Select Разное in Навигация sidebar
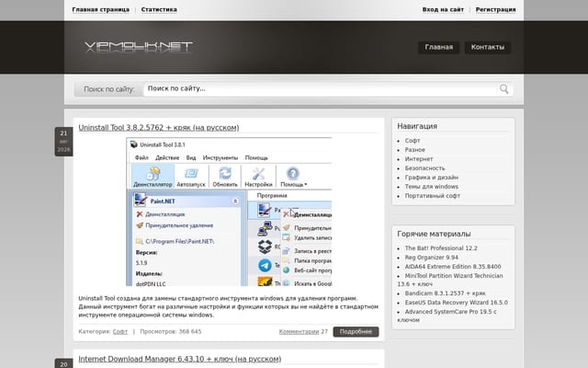The image size is (588, 368). [x=414, y=150]
